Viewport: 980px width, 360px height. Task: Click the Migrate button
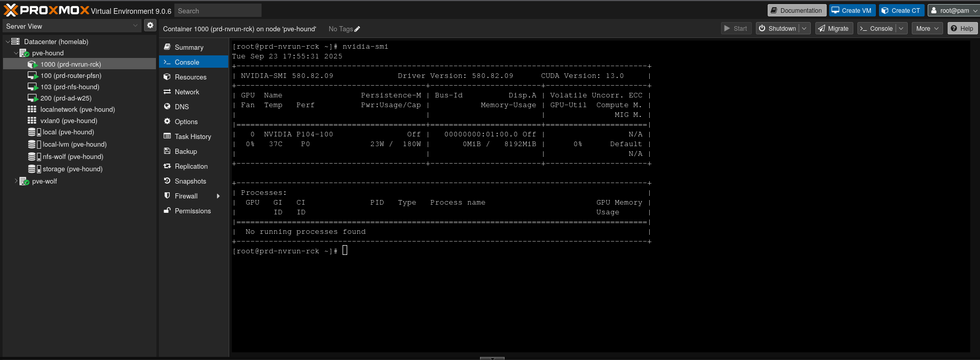[x=834, y=29]
